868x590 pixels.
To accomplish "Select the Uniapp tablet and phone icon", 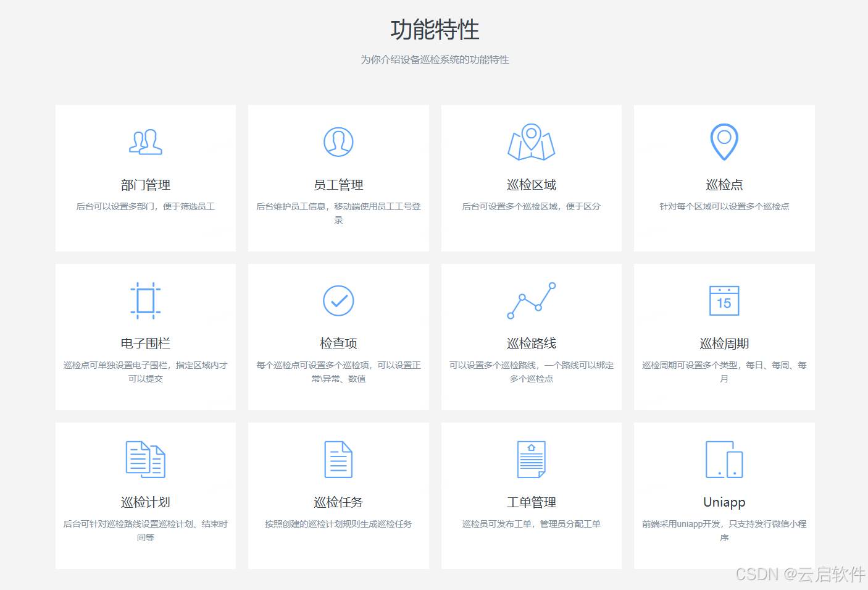I will pyautogui.click(x=724, y=460).
